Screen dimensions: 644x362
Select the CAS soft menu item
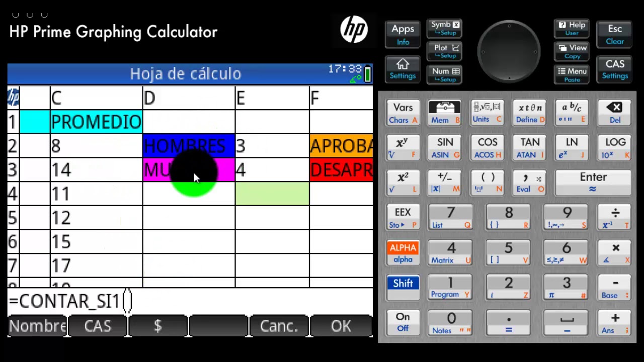[x=98, y=326]
